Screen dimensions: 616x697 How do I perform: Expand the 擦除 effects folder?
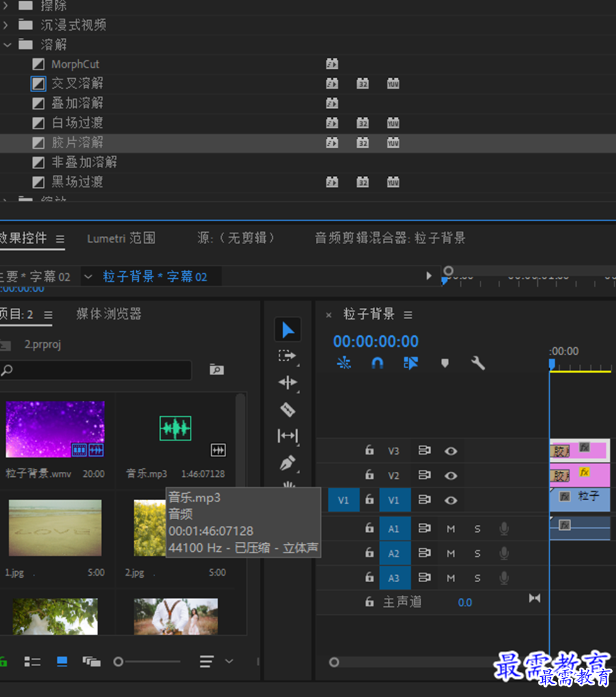click(x=6, y=5)
